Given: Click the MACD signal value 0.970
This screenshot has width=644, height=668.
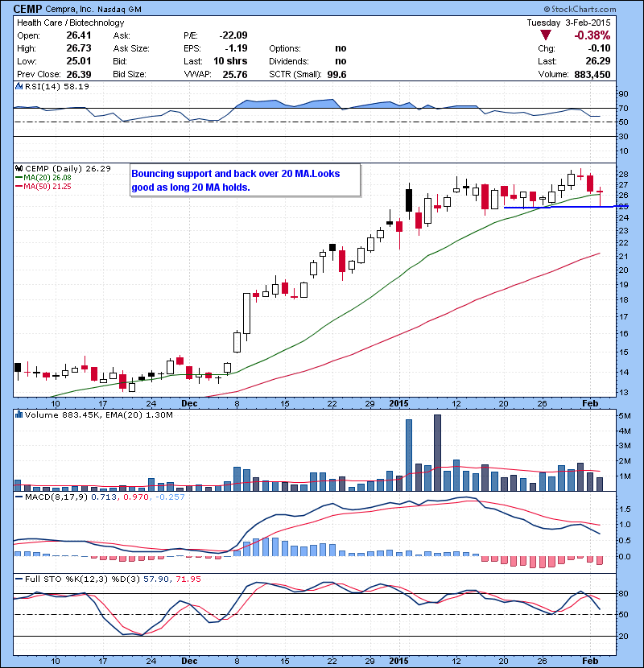Looking at the screenshot, I should [136, 497].
